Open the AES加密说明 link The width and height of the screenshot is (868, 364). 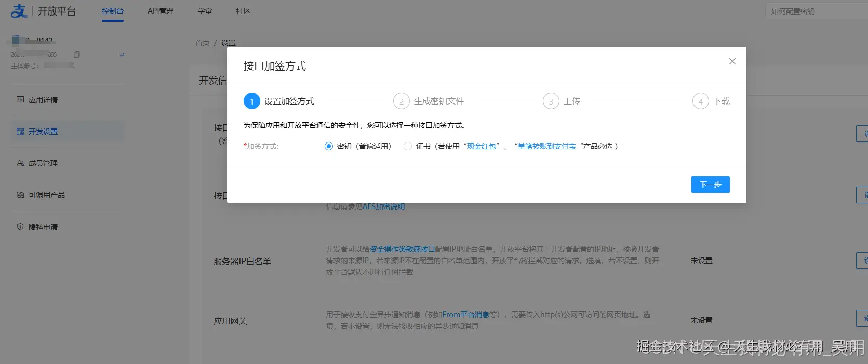tap(383, 206)
